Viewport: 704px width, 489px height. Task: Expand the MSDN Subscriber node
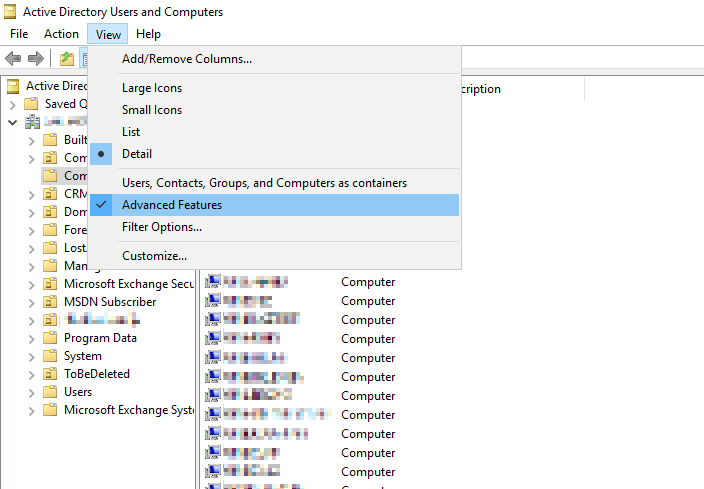[31, 303]
